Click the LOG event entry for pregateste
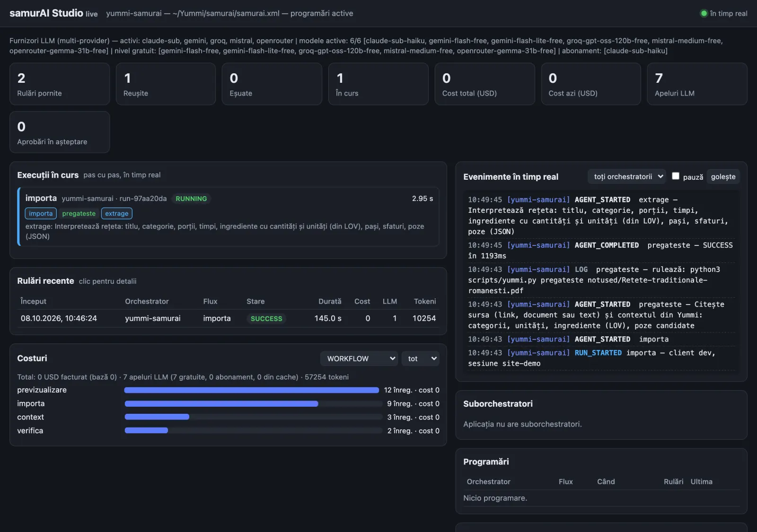Screen dimensions: 757x532 (601, 280)
